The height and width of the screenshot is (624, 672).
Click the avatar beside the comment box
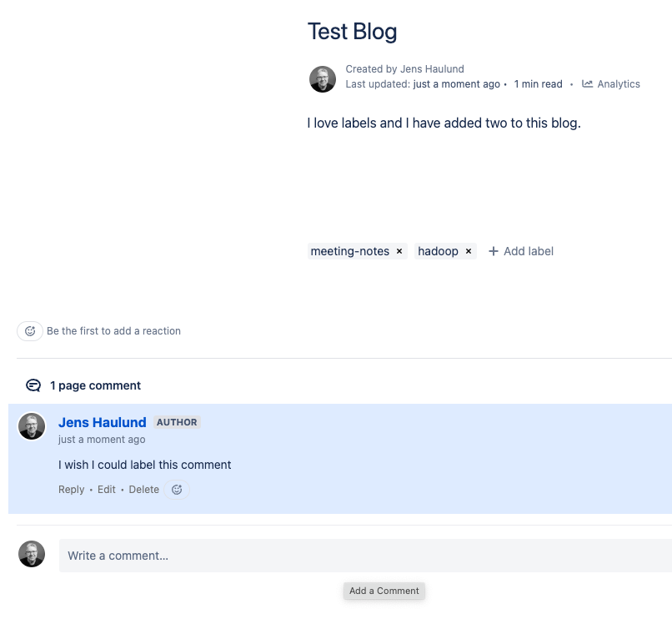(32, 554)
